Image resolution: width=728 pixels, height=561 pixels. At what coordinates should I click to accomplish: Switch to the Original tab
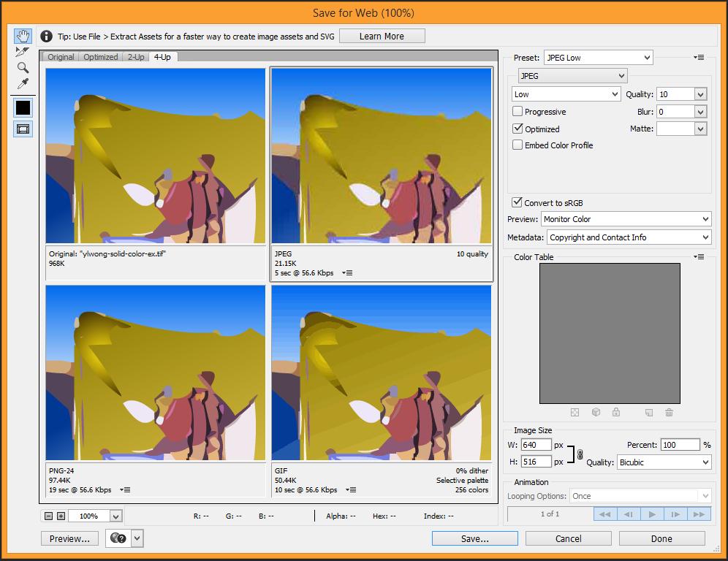[61, 57]
